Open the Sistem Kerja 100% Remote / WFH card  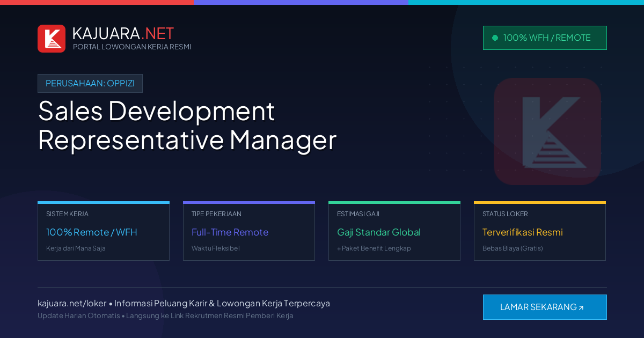104,231
